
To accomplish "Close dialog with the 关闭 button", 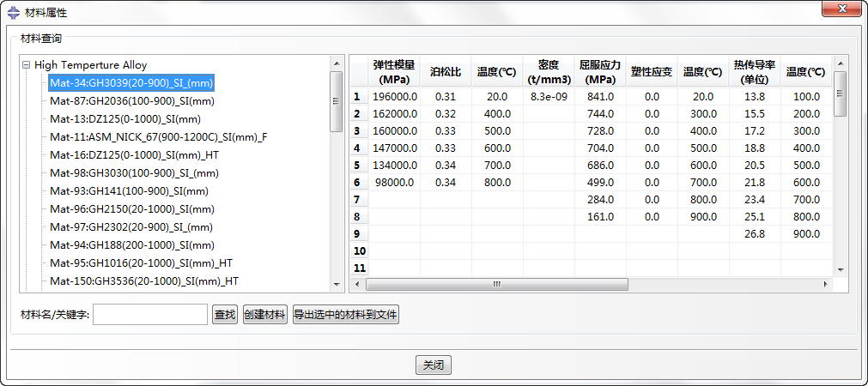I will point(434,365).
